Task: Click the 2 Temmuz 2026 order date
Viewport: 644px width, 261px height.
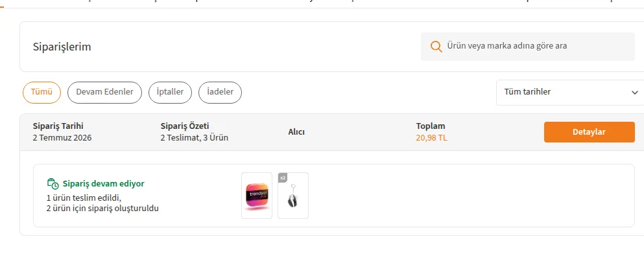Action: tap(62, 138)
